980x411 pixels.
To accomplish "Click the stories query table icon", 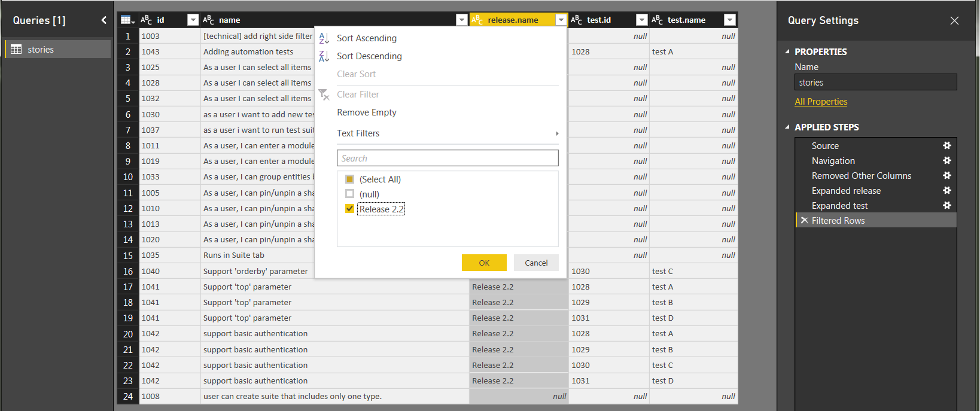I will click(x=16, y=49).
